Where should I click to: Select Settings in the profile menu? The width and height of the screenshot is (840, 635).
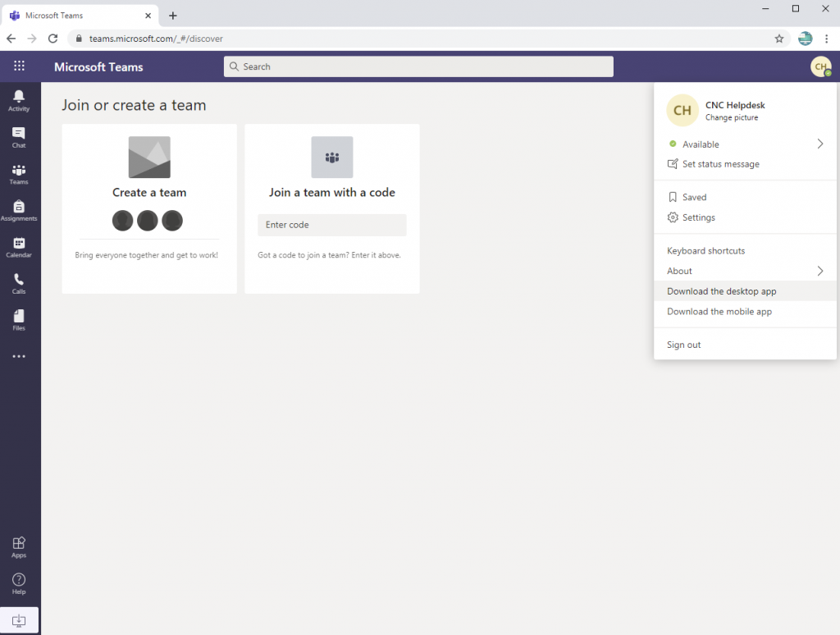click(698, 217)
